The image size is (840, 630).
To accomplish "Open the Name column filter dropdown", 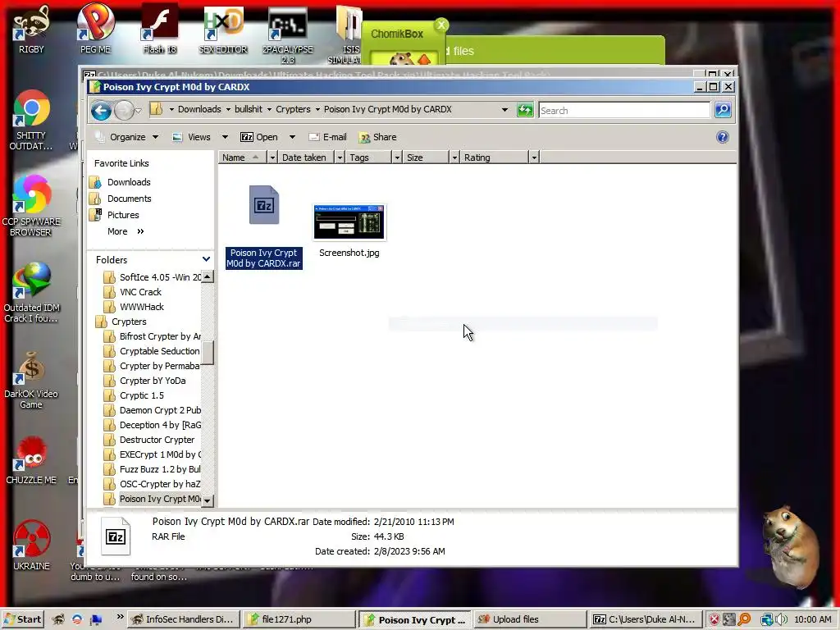I will coord(272,157).
